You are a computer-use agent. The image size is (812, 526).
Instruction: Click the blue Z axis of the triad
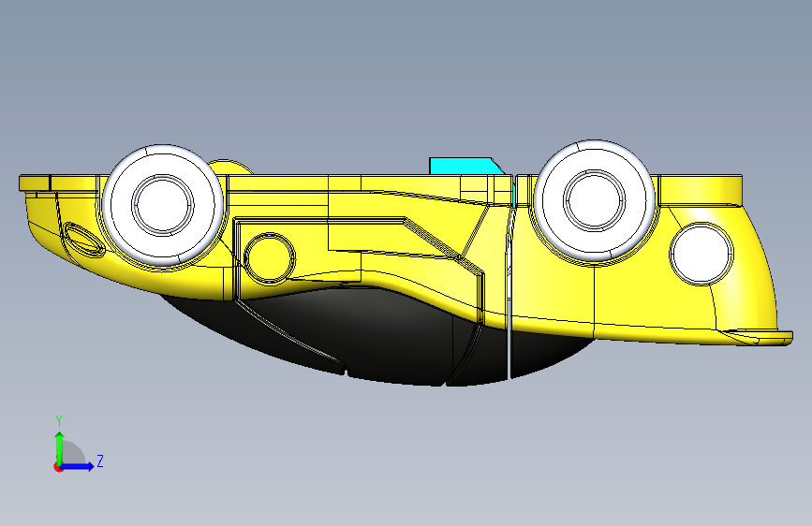coord(78,466)
